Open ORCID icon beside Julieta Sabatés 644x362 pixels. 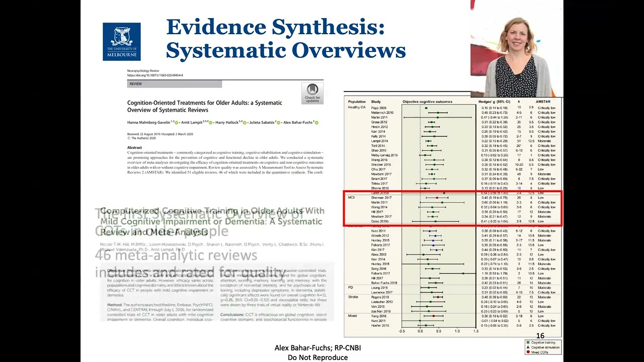pyautogui.click(x=280, y=123)
